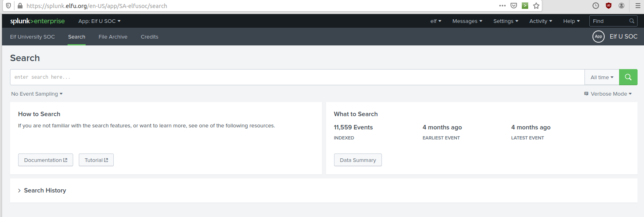Open the Documentation link button
The height and width of the screenshot is (217, 644).
click(x=45, y=160)
